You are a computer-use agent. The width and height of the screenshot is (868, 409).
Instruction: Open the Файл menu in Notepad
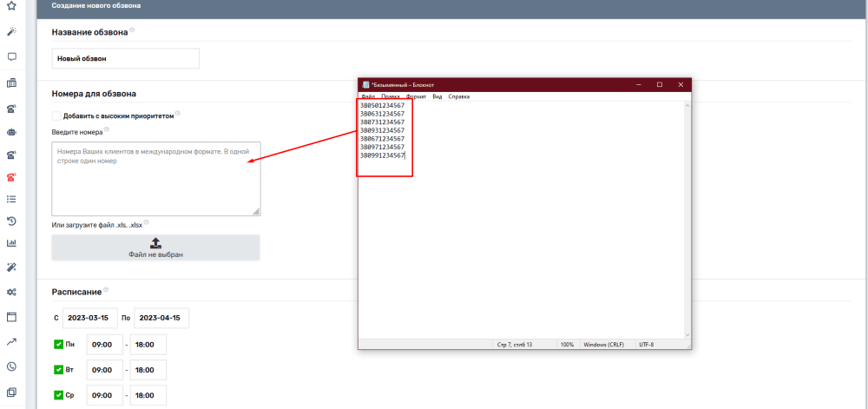368,96
